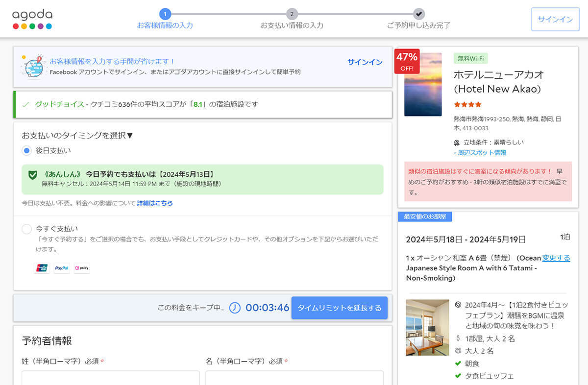The image size is (588, 385).
Task: Click the 姓（半角ローマ字）input field
Action: [111, 378]
